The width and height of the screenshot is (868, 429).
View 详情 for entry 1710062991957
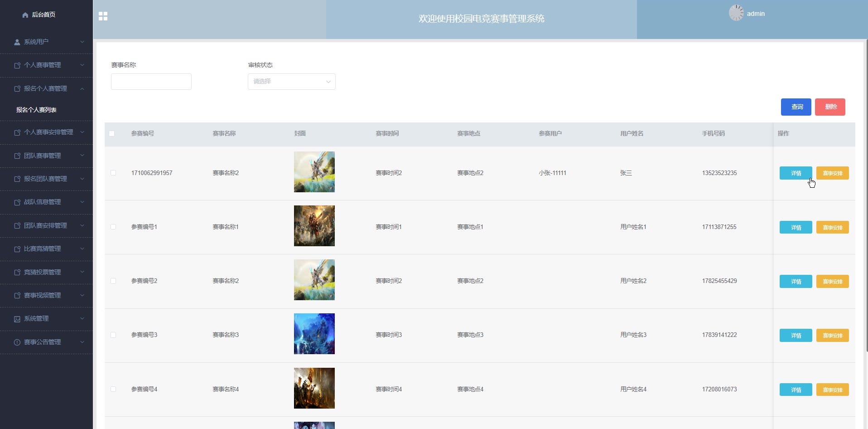coord(796,173)
